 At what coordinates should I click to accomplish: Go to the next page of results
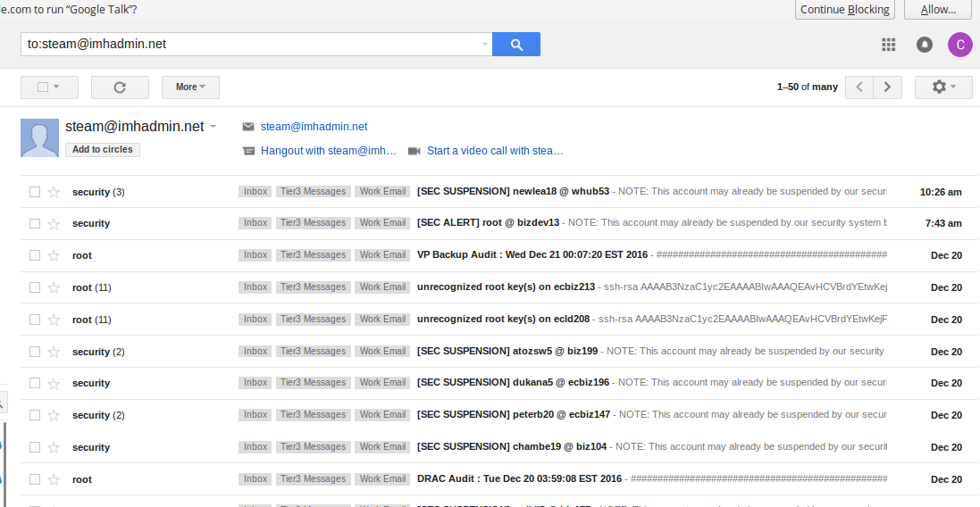click(x=887, y=87)
